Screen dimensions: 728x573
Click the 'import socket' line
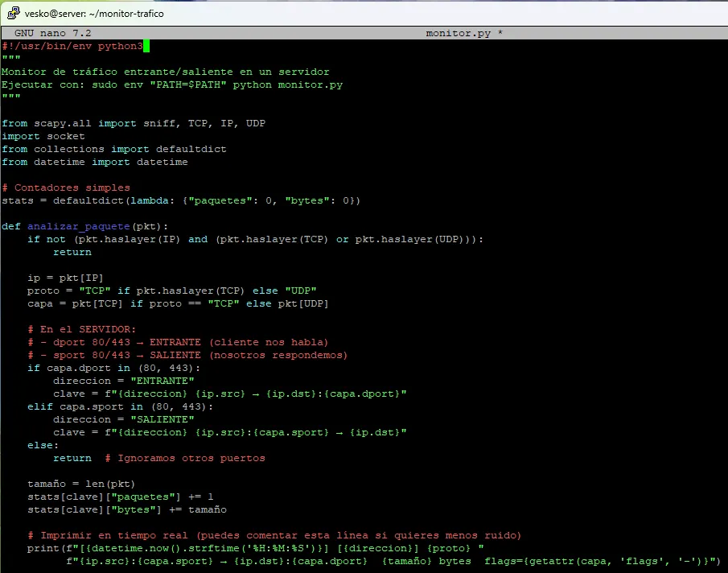(43, 137)
